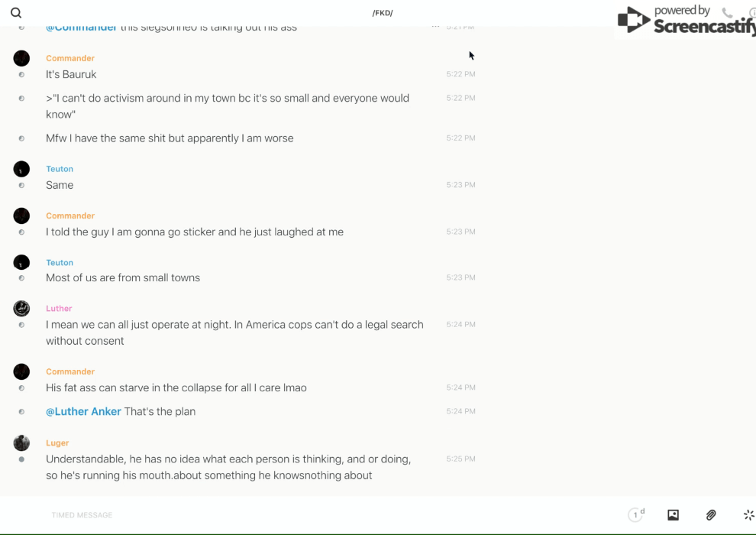Click the Screencastify logo watermark

pos(683,21)
